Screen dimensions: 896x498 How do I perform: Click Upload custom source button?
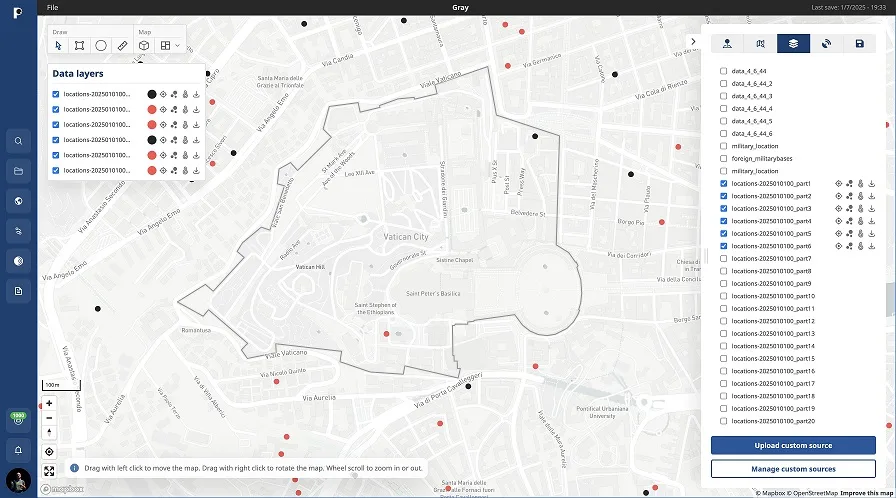[793, 445]
